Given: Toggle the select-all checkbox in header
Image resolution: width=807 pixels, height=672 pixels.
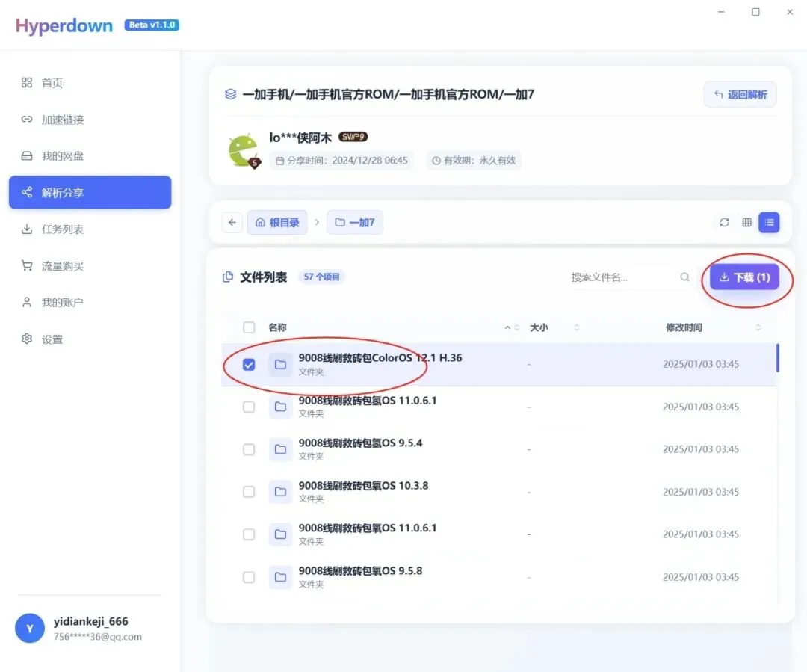Looking at the screenshot, I should pos(249,327).
